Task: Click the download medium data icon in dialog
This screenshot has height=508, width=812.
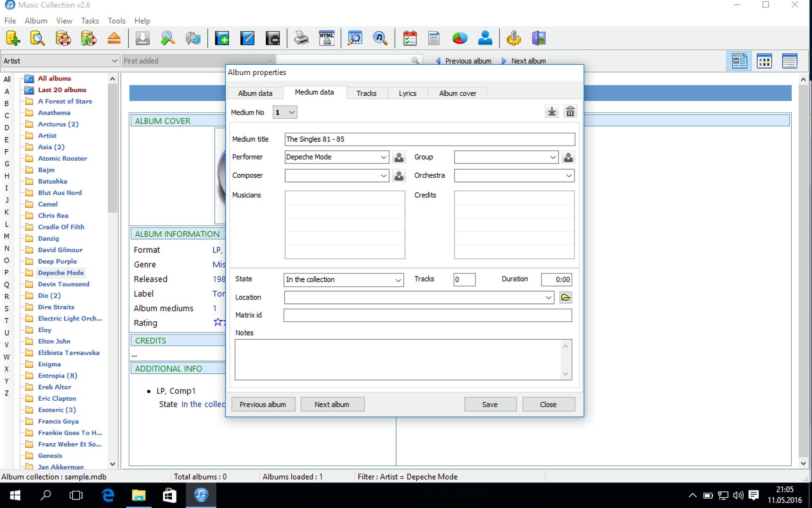Action: pos(551,112)
